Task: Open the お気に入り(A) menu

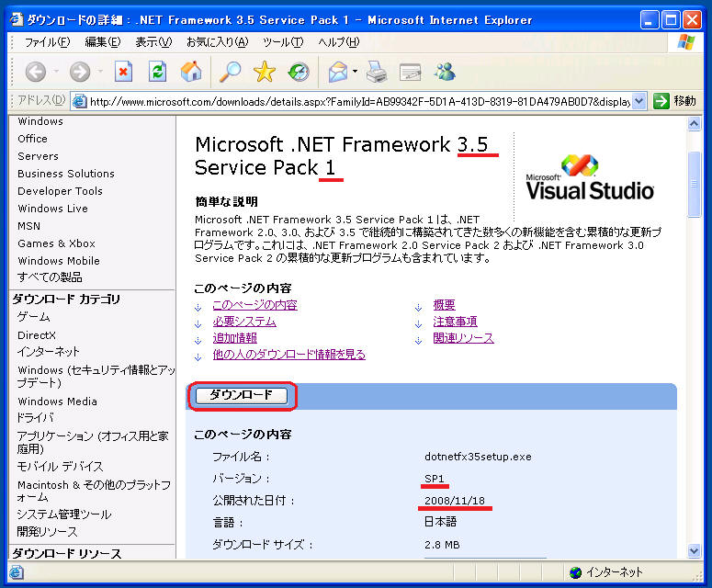Action: pyautogui.click(x=217, y=41)
